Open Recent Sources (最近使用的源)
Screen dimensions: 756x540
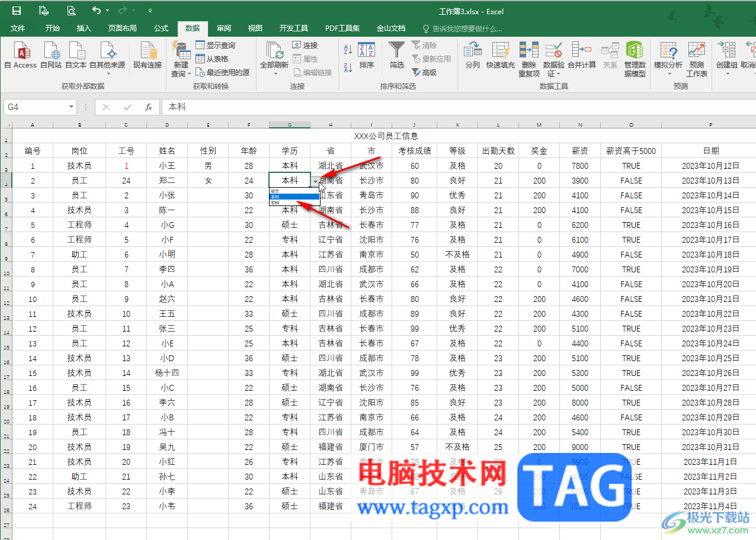pos(223,72)
